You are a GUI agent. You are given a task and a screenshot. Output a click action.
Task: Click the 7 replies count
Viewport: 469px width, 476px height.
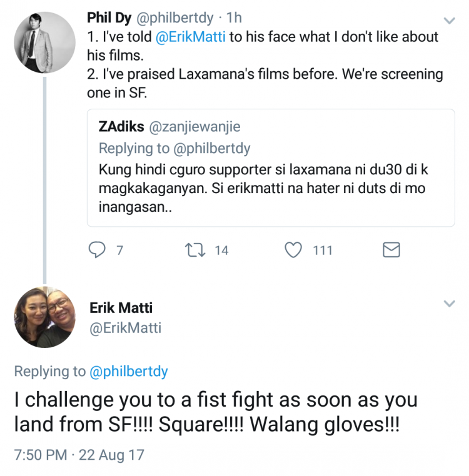click(x=119, y=250)
